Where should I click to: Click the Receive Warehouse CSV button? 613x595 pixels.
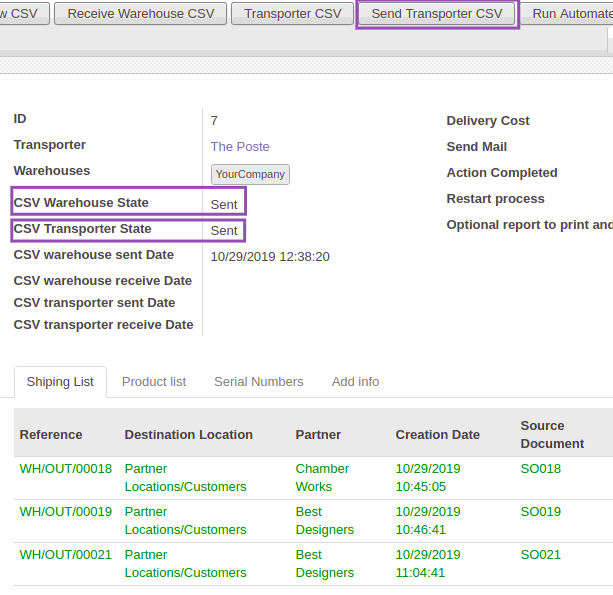coord(140,14)
